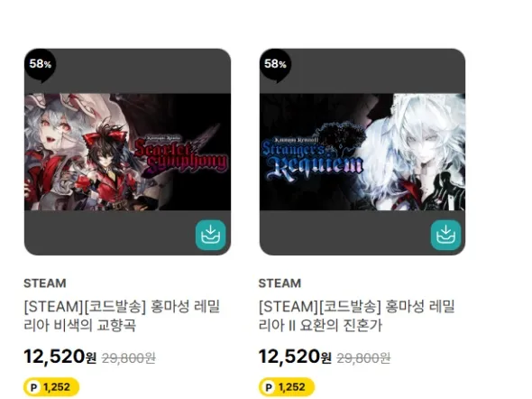Screen dimensions: 532x399
Task: Click the STEAM brand label above second product
Action: (280, 283)
